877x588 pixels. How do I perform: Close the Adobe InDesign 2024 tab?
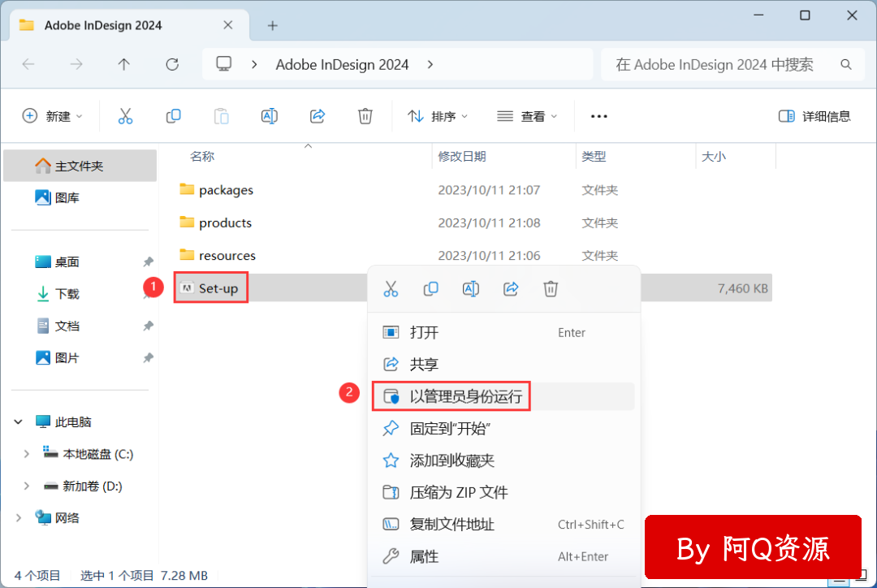pyautogui.click(x=227, y=25)
